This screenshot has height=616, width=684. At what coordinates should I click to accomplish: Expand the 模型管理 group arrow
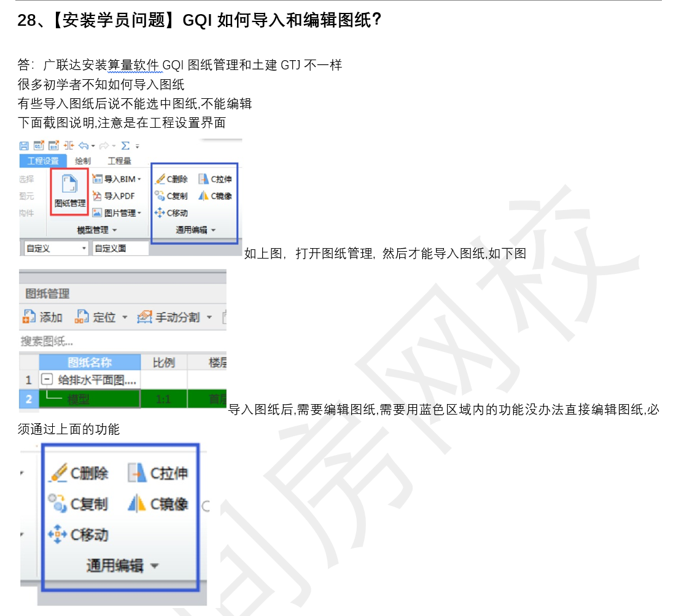coord(115,230)
